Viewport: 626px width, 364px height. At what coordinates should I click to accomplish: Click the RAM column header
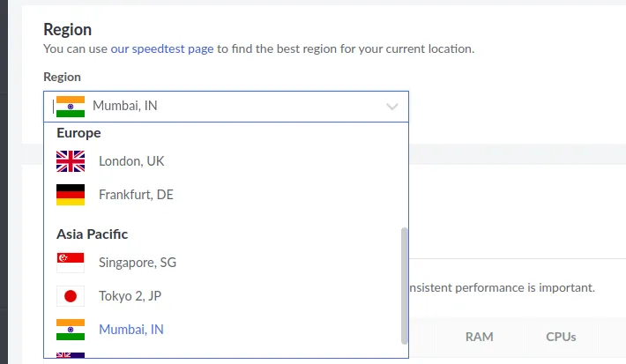pos(479,337)
